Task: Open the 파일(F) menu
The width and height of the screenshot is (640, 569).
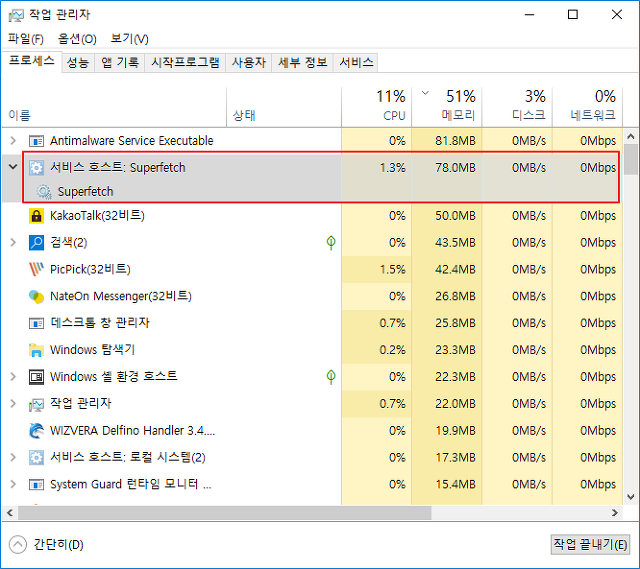Action: coord(26,39)
